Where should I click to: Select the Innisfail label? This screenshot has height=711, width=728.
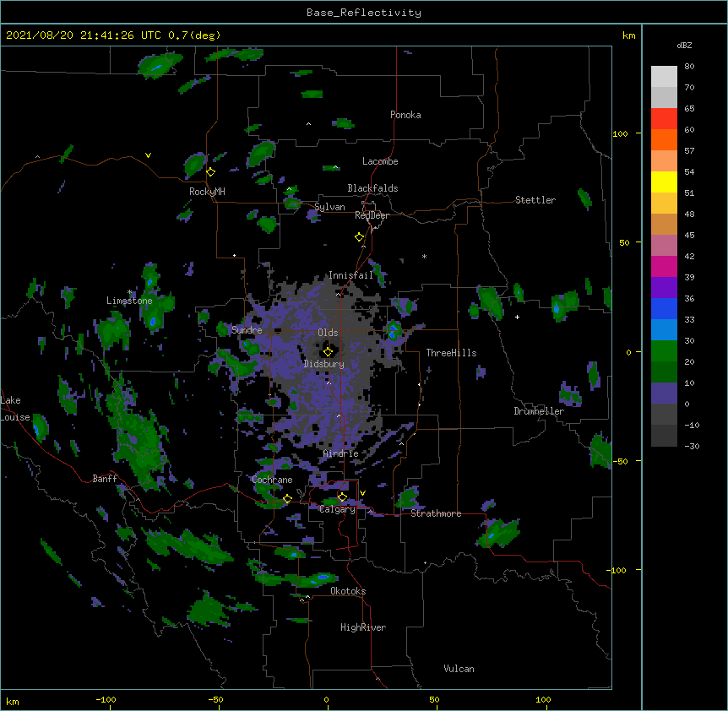pyautogui.click(x=351, y=275)
